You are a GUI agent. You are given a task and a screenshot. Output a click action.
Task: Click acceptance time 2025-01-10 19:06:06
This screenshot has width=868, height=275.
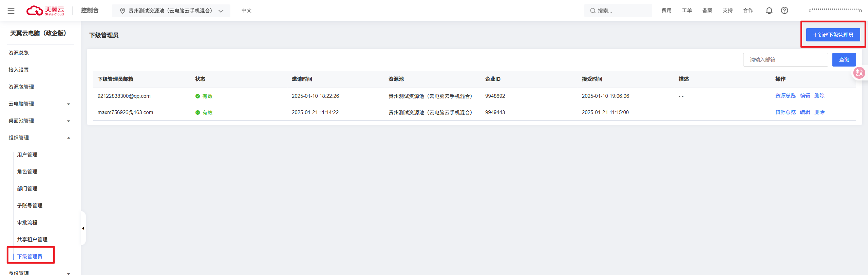coord(605,96)
